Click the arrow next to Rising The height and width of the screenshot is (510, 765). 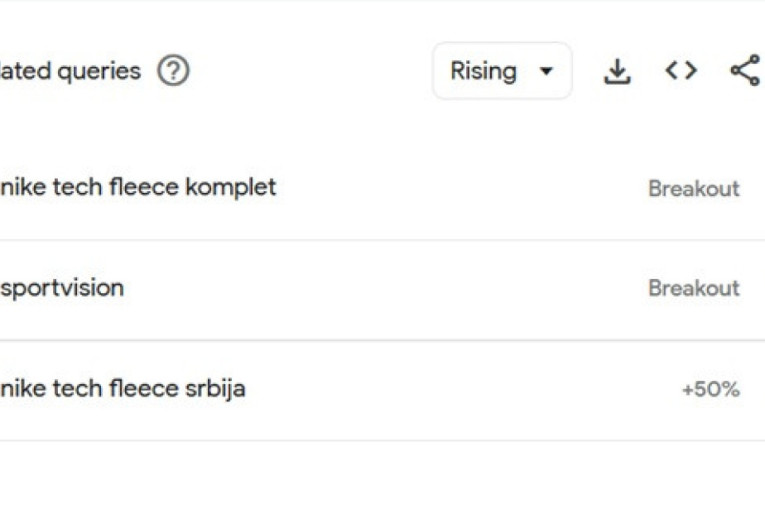point(546,71)
